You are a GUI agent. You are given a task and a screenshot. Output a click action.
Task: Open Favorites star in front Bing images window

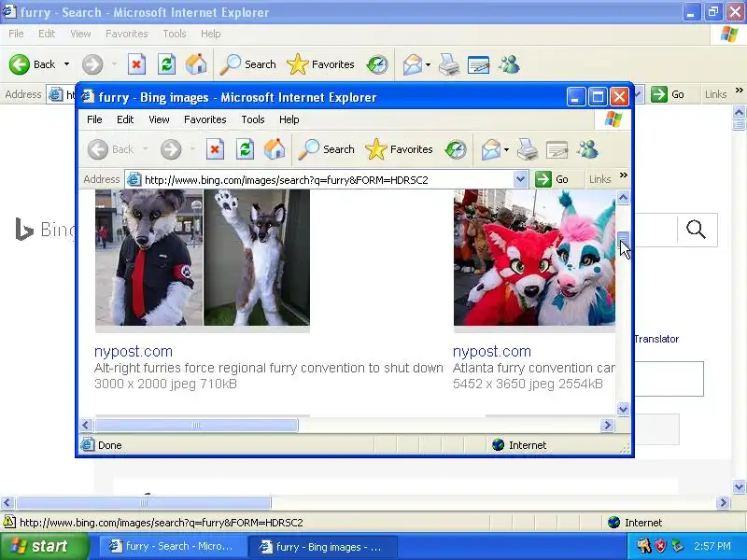coord(399,149)
